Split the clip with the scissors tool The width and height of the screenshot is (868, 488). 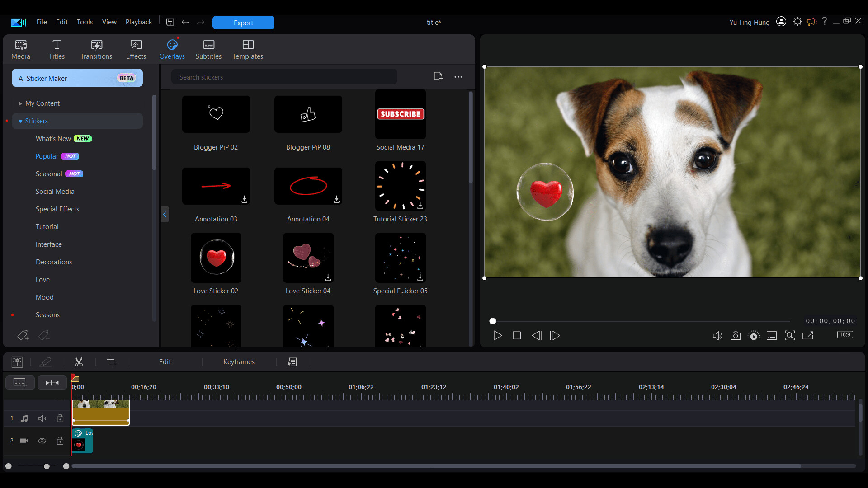tap(79, 361)
